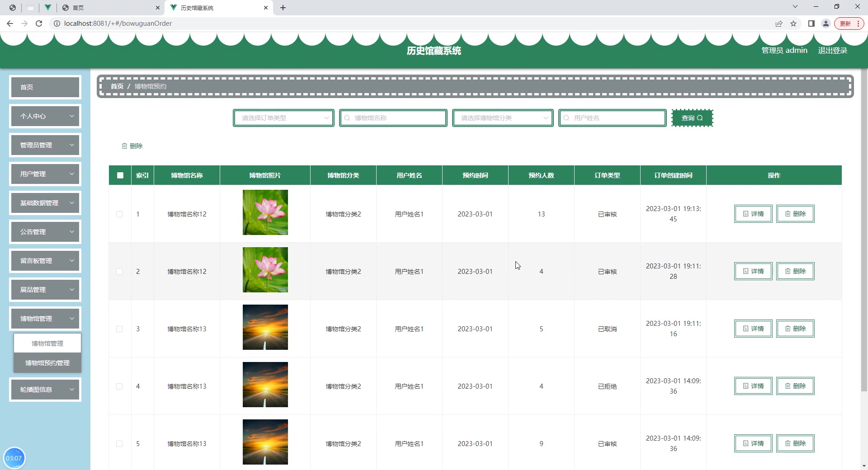Bookmark this page with star icon
Viewport: 868px width, 470px height.
[793, 23]
